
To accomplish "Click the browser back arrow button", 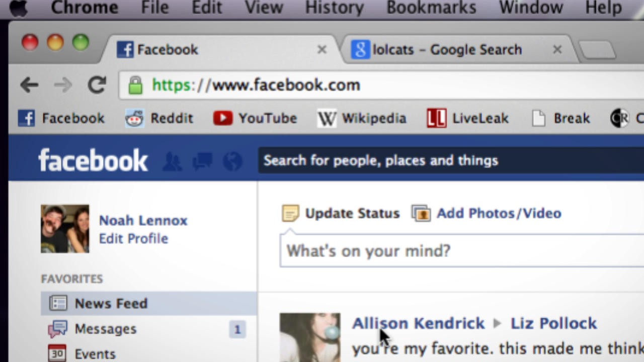I will 29,85.
